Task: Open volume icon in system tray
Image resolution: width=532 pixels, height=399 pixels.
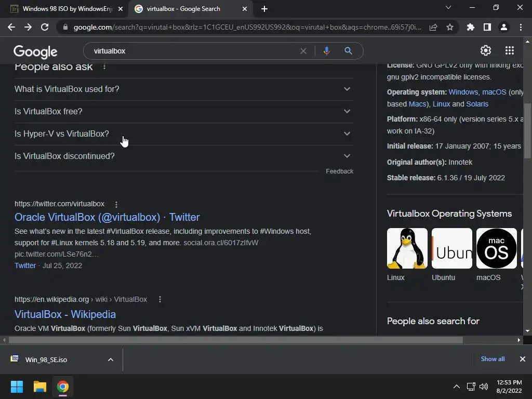Action: click(484, 387)
